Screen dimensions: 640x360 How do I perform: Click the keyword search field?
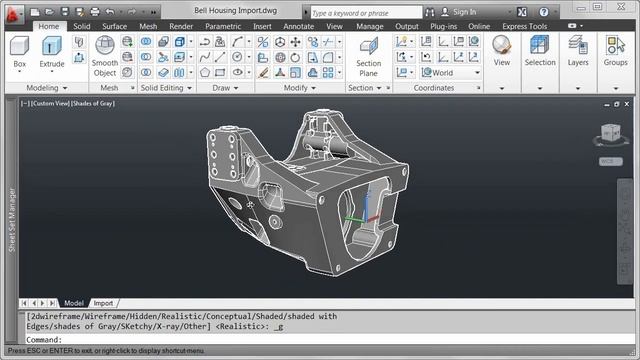[366, 13]
